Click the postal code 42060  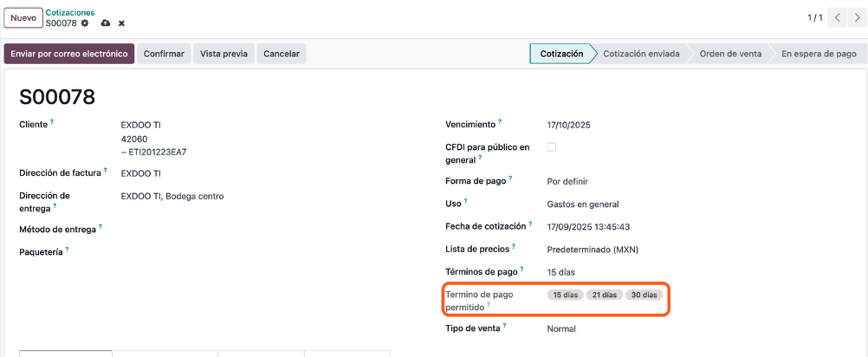134,139
